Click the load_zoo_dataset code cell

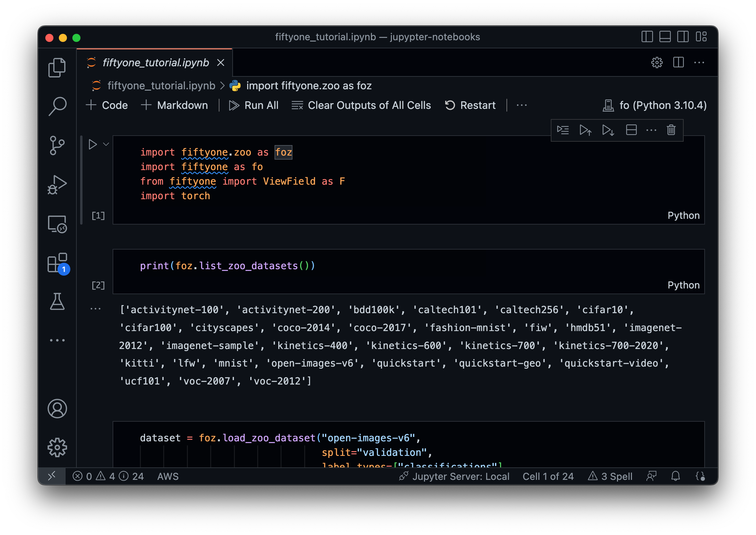(408, 445)
